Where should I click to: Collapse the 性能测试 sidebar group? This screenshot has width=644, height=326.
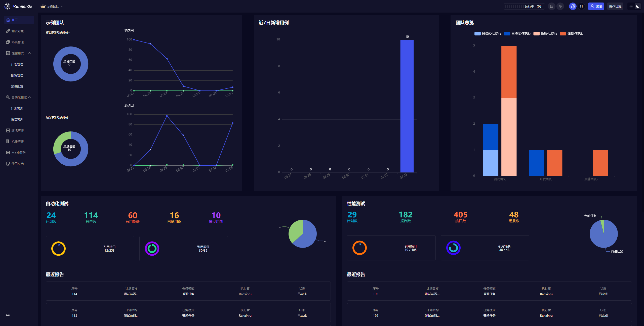pyautogui.click(x=29, y=53)
